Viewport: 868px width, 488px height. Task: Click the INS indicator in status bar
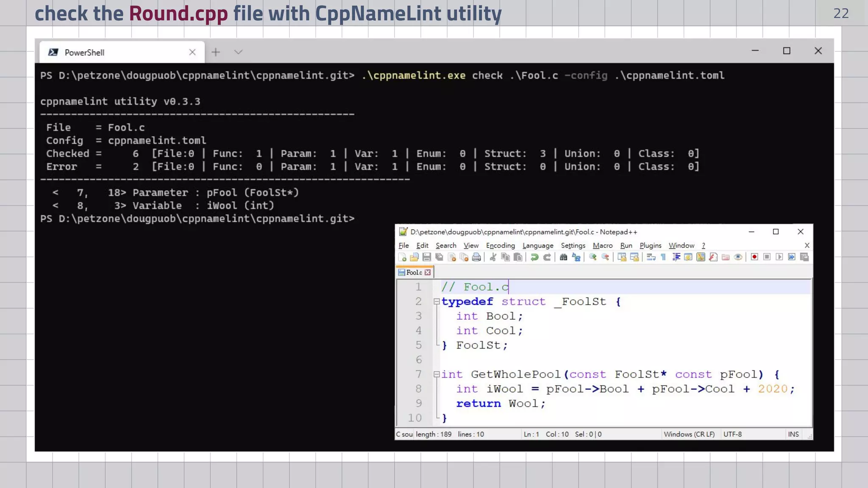pos(793,435)
